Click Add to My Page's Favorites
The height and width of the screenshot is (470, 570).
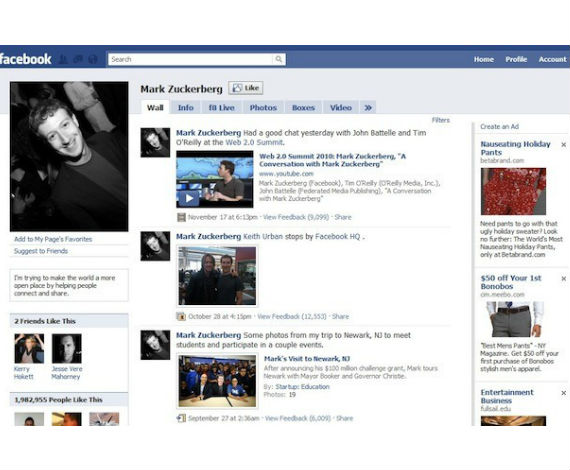(53, 239)
